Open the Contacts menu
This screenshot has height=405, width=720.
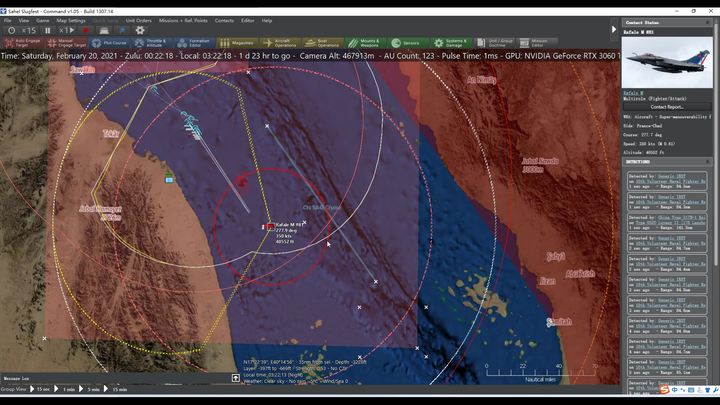pos(224,21)
